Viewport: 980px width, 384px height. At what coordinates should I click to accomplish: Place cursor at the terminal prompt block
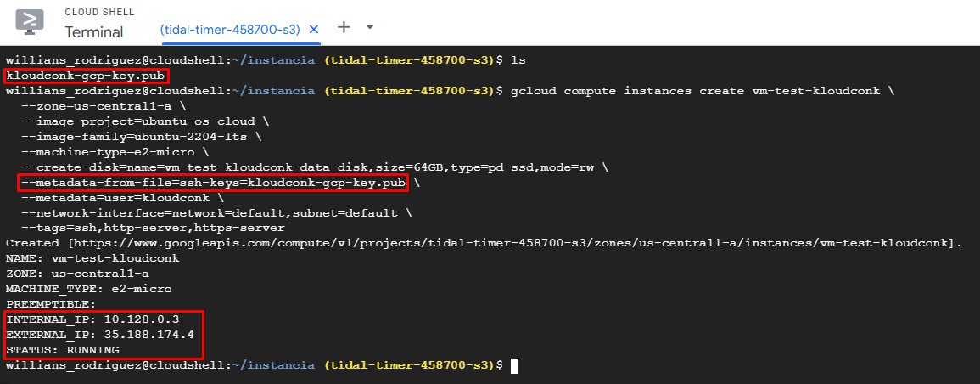coord(514,365)
